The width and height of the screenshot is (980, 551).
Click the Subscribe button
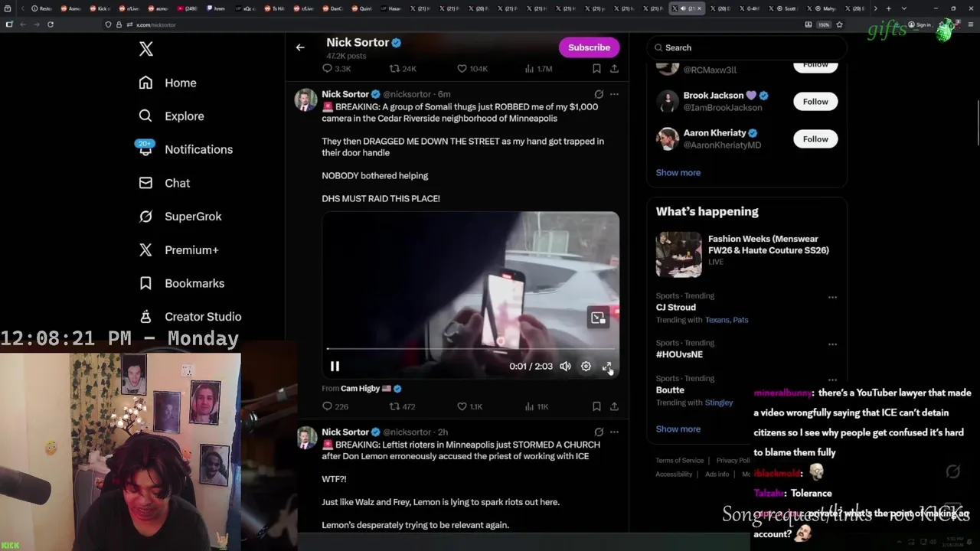click(x=589, y=47)
